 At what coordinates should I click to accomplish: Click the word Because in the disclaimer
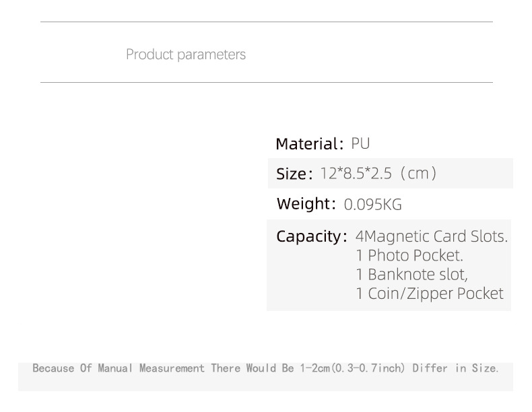[53, 368]
